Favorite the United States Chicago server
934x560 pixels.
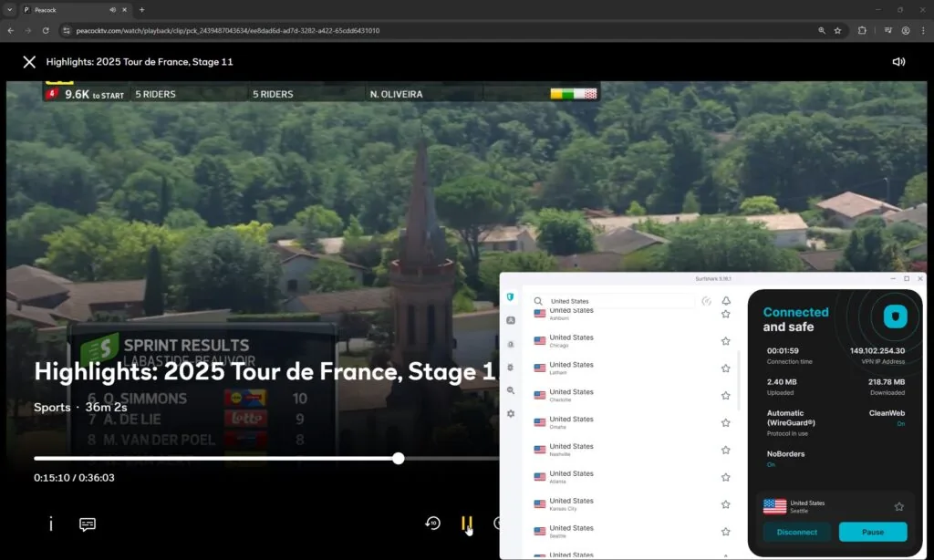[x=725, y=341]
